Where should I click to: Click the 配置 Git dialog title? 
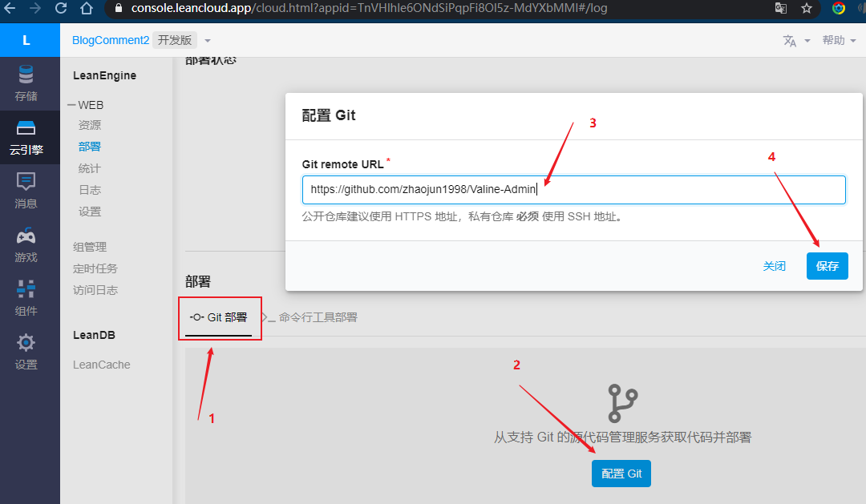(x=329, y=115)
